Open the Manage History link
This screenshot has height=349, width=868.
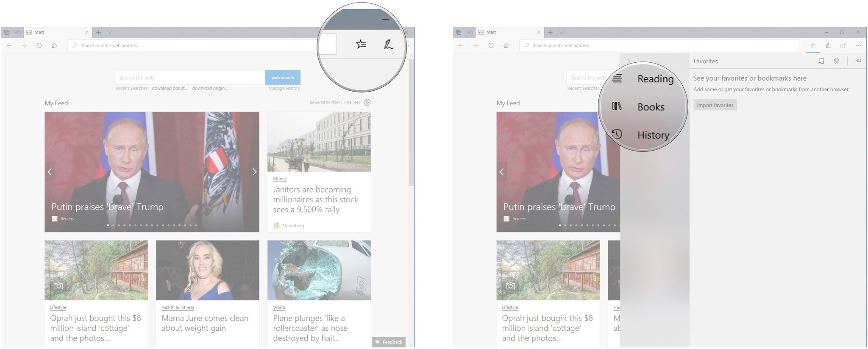284,88
